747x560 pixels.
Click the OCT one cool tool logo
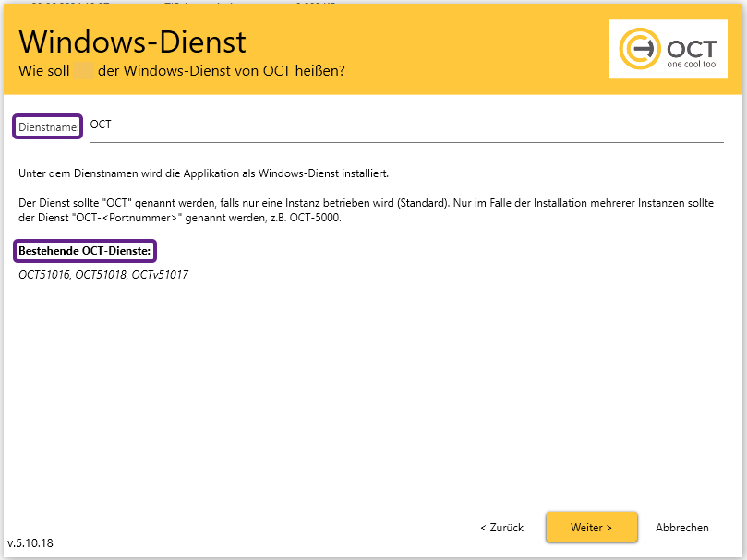click(x=668, y=49)
